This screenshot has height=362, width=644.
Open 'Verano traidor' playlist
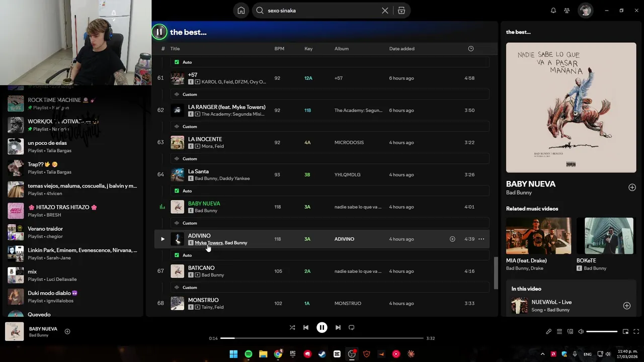(x=73, y=232)
